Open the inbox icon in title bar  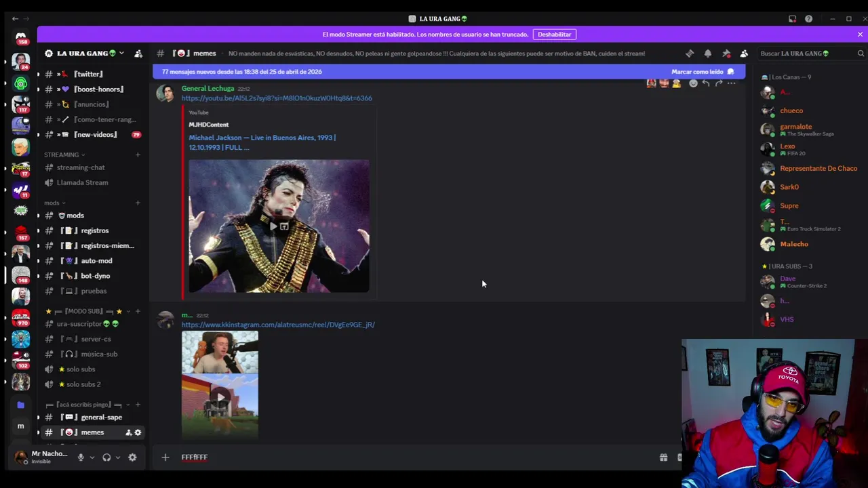[x=792, y=19]
